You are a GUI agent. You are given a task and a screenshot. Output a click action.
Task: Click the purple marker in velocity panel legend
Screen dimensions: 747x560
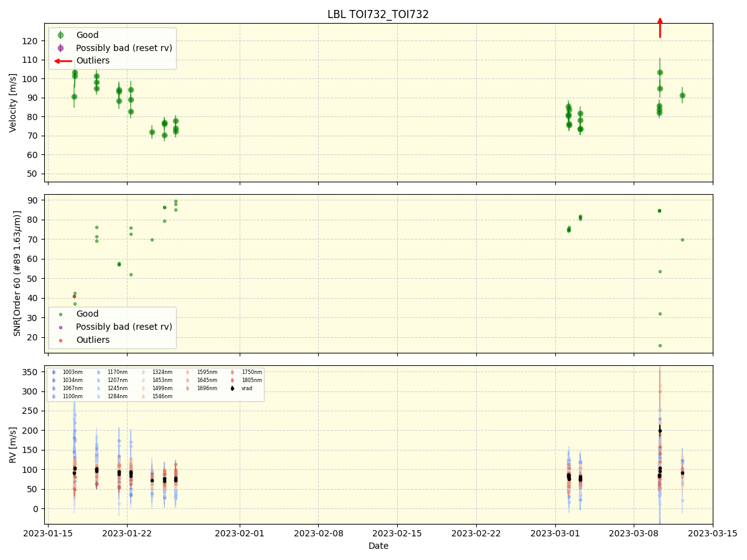pos(60,48)
